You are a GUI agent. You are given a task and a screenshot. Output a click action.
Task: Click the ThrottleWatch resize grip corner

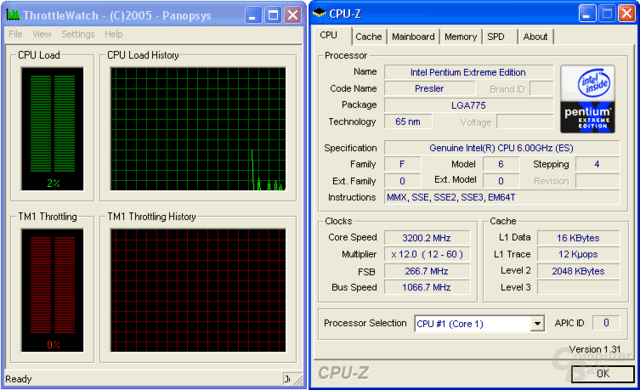tap(299, 380)
